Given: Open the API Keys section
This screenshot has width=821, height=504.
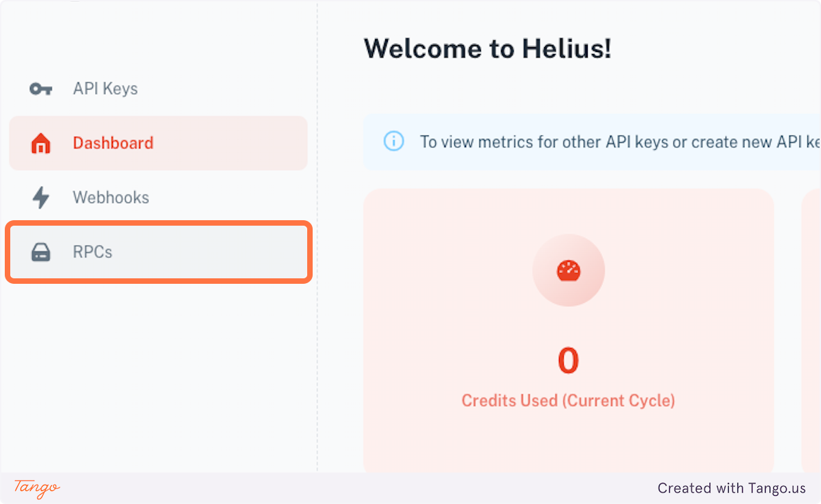Looking at the screenshot, I should (x=105, y=88).
